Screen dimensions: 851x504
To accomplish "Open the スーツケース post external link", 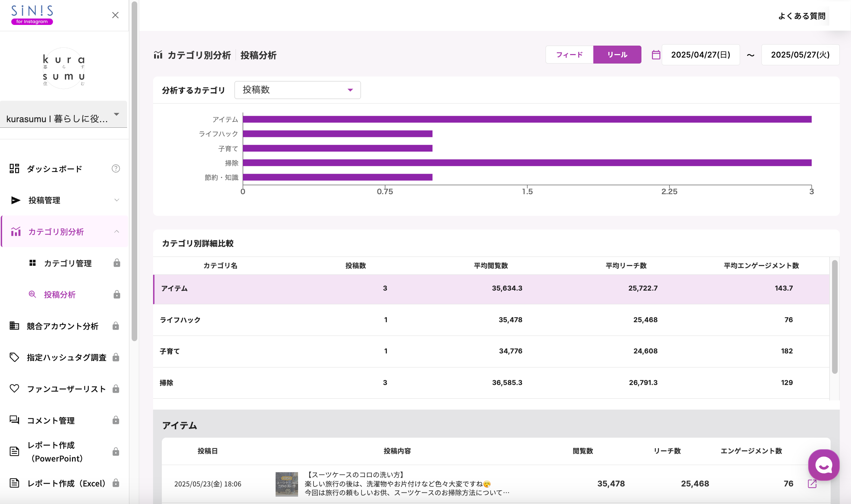I will [x=812, y=483].
